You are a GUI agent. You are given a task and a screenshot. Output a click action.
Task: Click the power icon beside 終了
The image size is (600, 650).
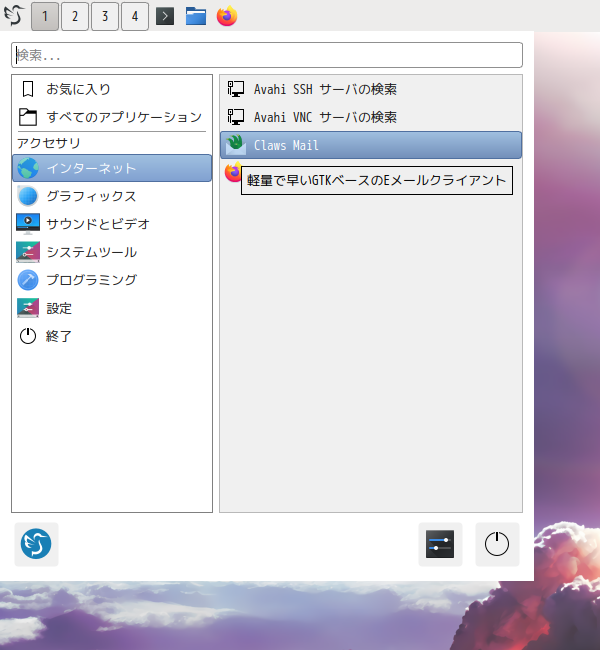pos(28,336)
